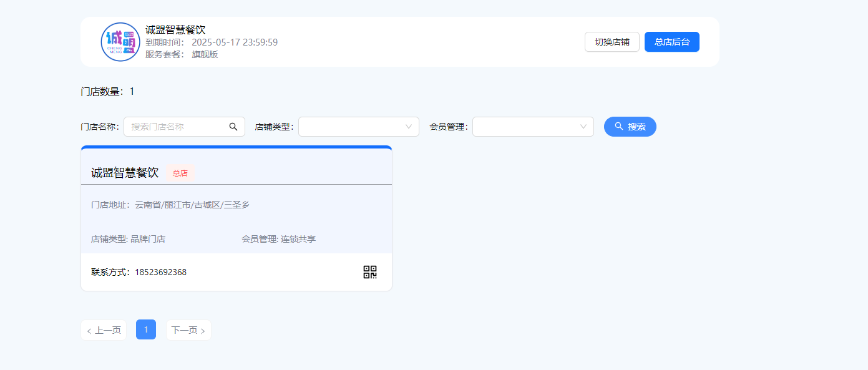Click the store address 云南省/丽江市/古城区/三圣乡

[192, 205]
